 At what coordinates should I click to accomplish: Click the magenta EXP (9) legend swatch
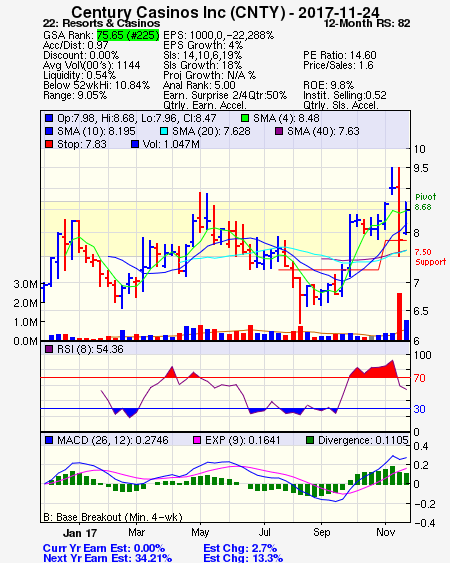tap(197, 440)
